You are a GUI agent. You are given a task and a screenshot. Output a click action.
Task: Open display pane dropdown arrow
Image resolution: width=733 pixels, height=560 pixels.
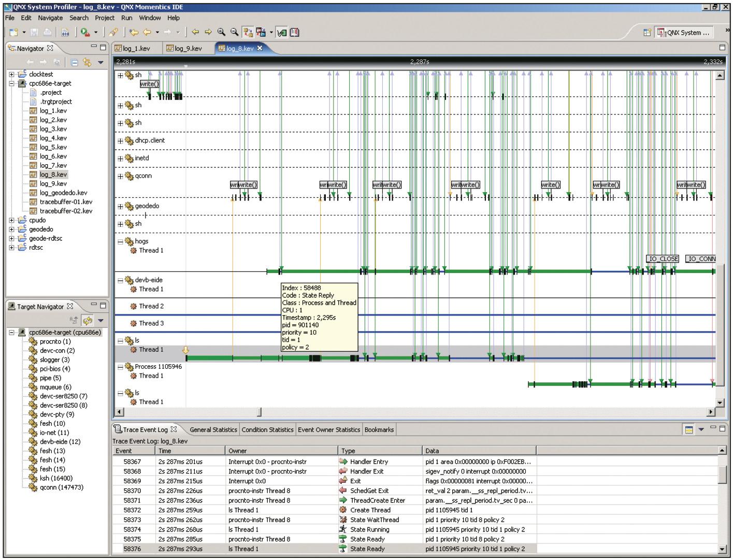271,33
